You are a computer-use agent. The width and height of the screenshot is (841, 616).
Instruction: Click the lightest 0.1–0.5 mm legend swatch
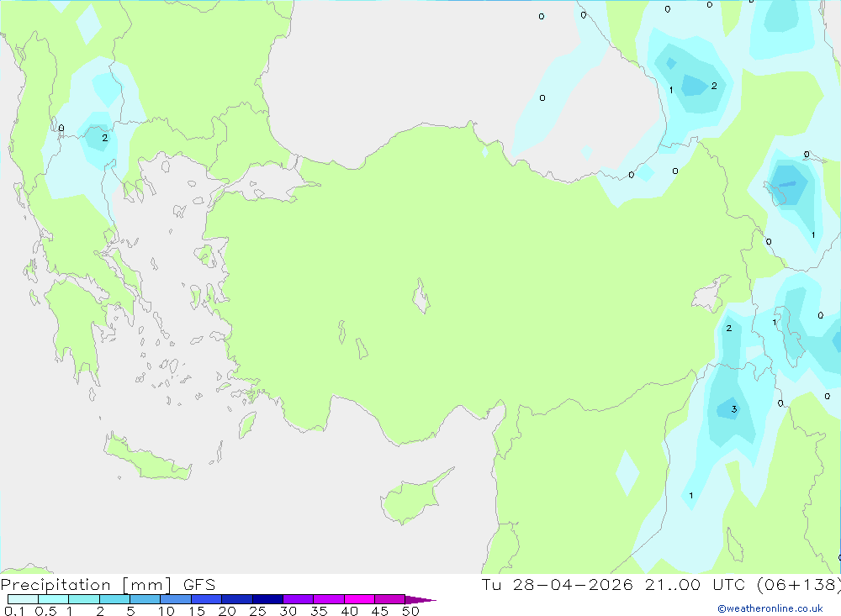(x=23, y=599)
